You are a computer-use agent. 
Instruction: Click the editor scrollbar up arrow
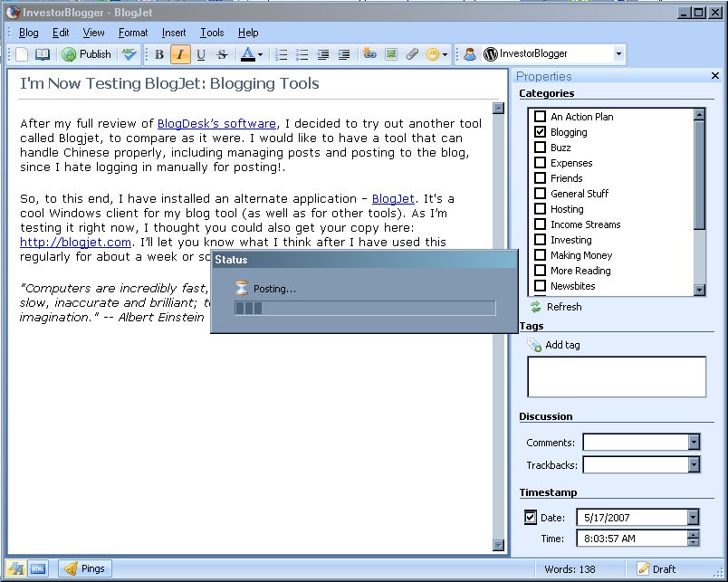[498, 108]
